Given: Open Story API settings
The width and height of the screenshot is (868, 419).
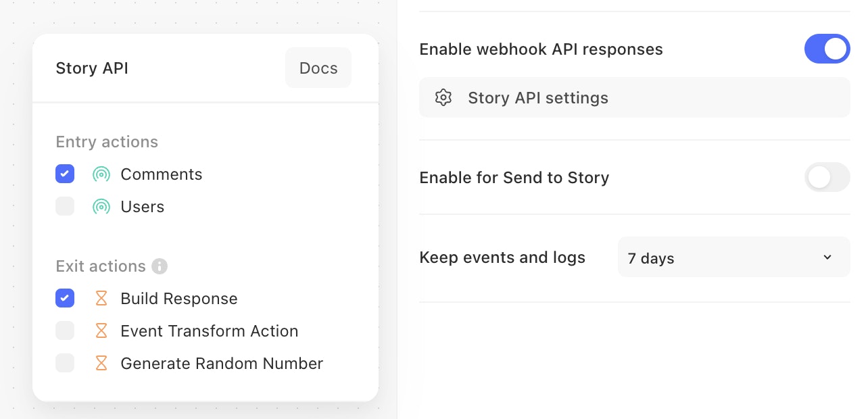Looking at the screenshot, I should click(538, 98).
